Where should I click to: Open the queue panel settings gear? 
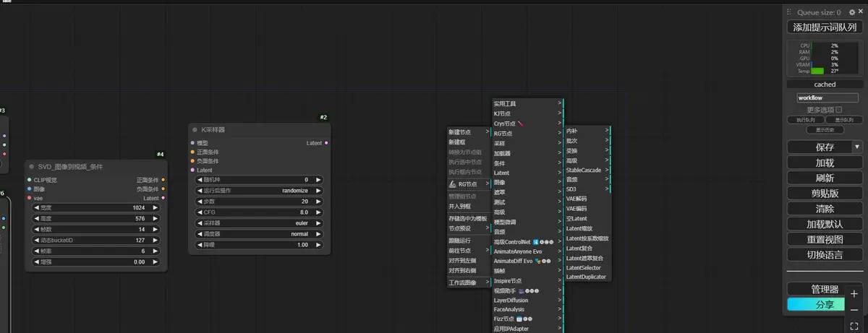851,12
